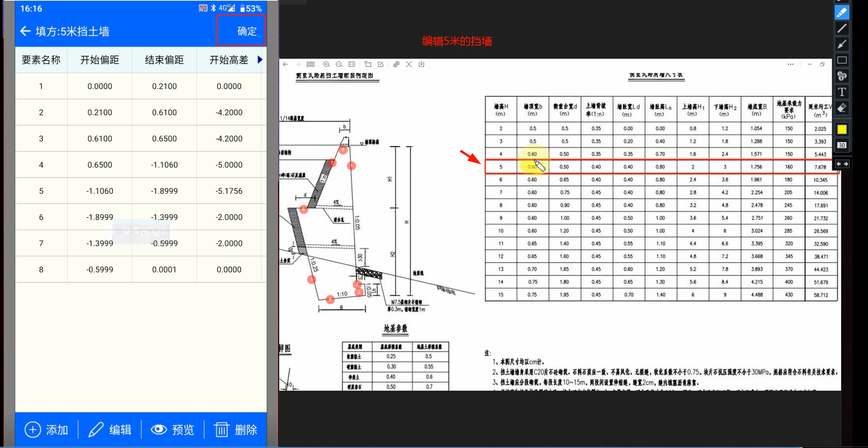Click the annotation undo left arrow
Viewport: 868px width, 448px height.
839,164
